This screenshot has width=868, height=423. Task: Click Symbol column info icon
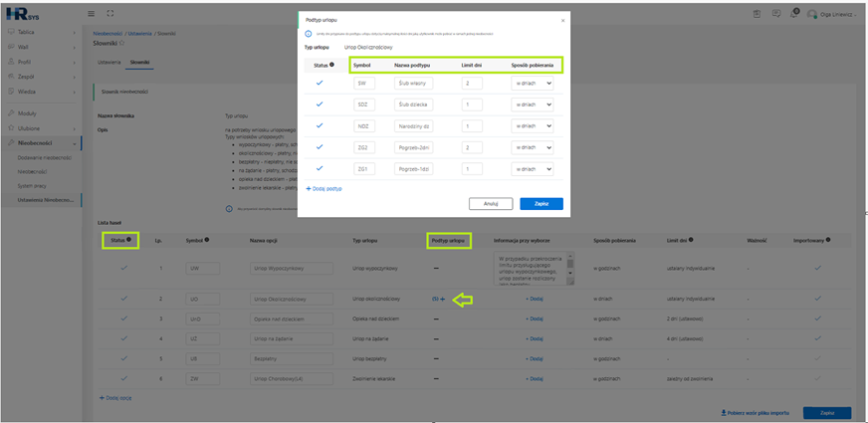tap(206, 240)
